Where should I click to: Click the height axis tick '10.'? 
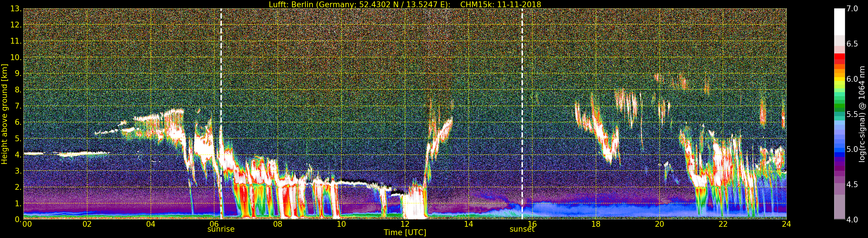(x=16, y=57)
